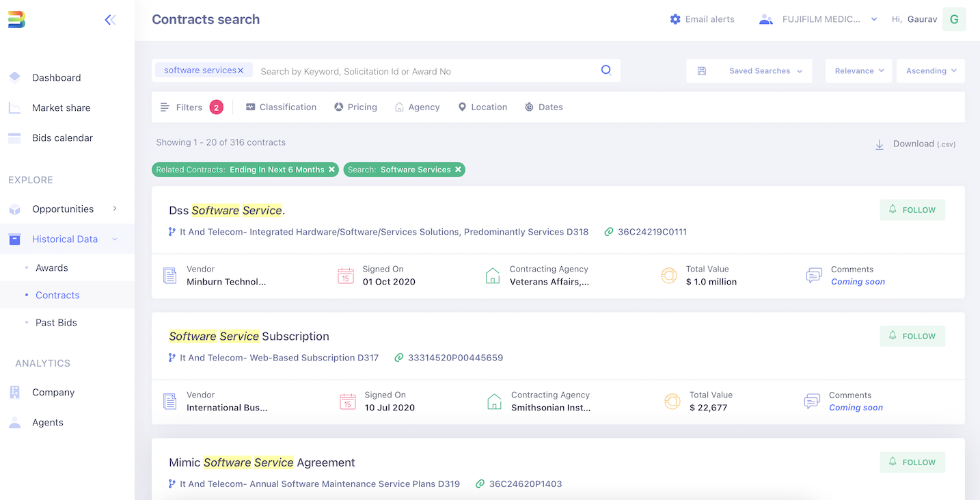The width and height of the screenshot is (980, 500).
Task: Click the Agency filter icon
Action: click(400, 107)
